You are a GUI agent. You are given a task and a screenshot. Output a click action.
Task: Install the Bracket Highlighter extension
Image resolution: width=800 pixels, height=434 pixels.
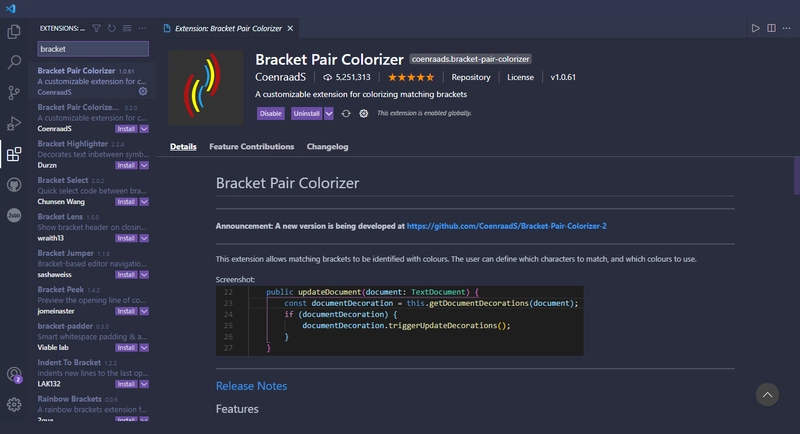(x=126, y=165)
